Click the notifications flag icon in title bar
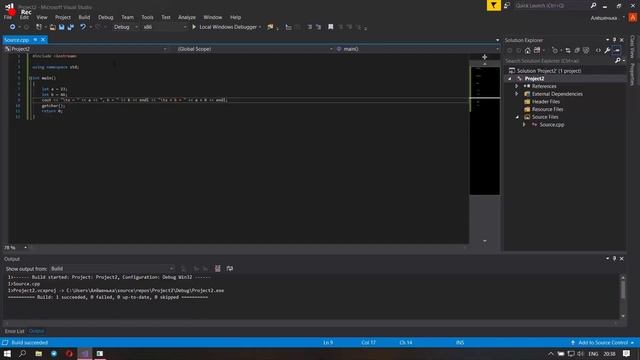 [x=494, y=5]
